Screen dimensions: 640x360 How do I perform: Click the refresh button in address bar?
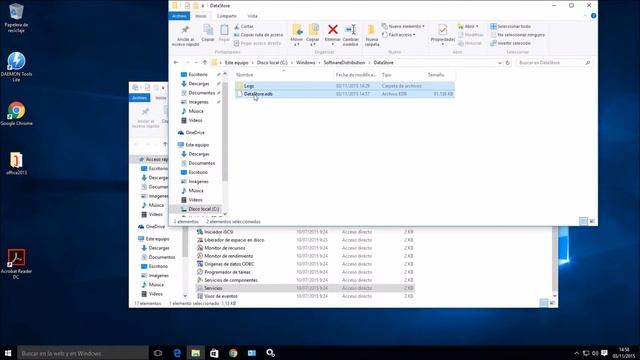click(508, 63)
